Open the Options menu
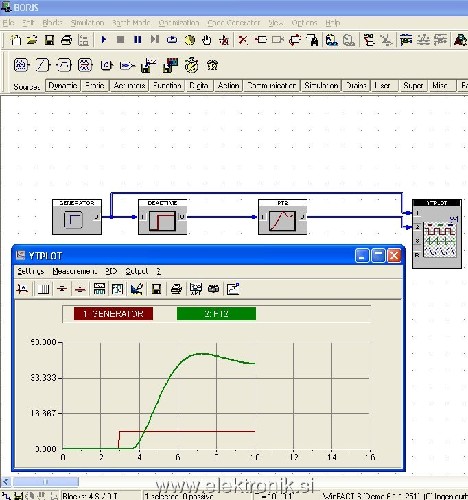This screenshot has width=468, height=500. (304, 23)
